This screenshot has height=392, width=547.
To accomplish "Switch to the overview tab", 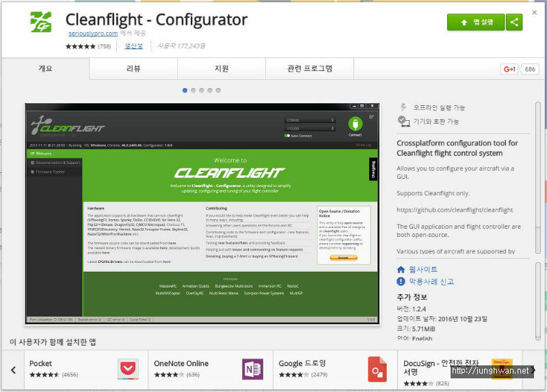I will pos(45,69).
